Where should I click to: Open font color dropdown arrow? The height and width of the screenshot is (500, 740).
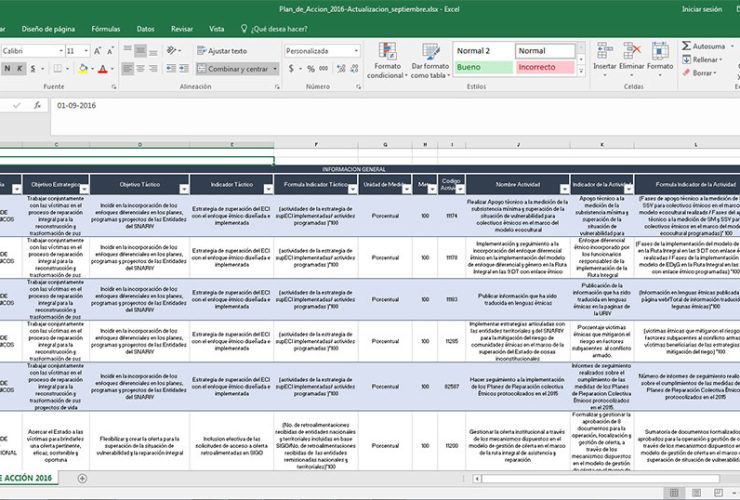click(x=112, y=69)
